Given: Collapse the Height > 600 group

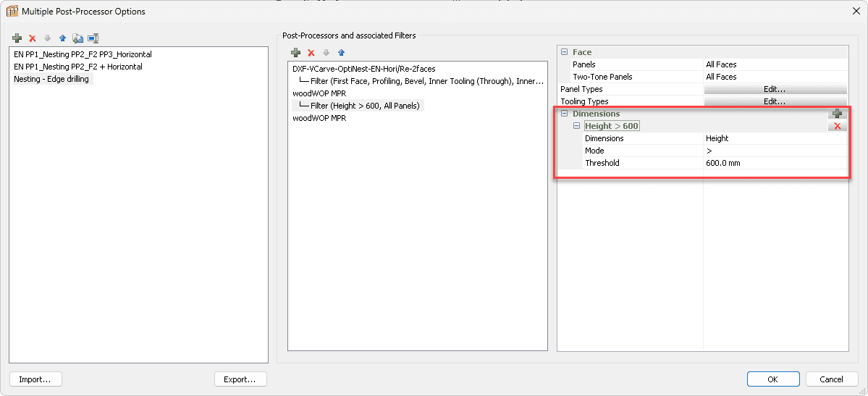Looking at the screenshot, I should pos(576,126).
